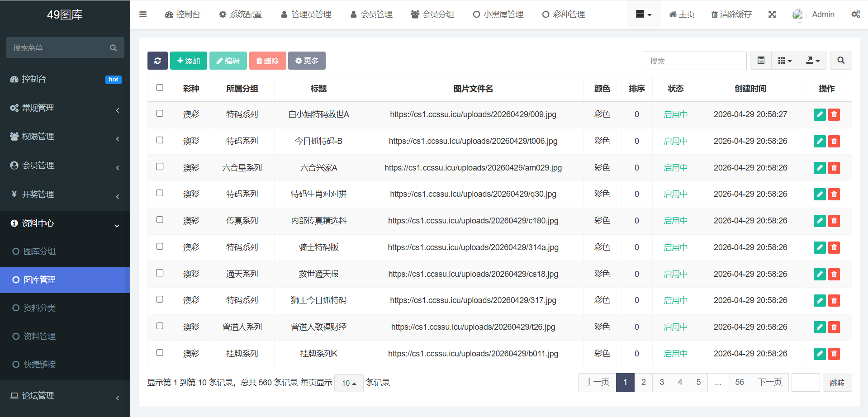Click the 启用中 status link for 骑士特码版
Screen dimensions: 868x417
click(x=675, y=247)
